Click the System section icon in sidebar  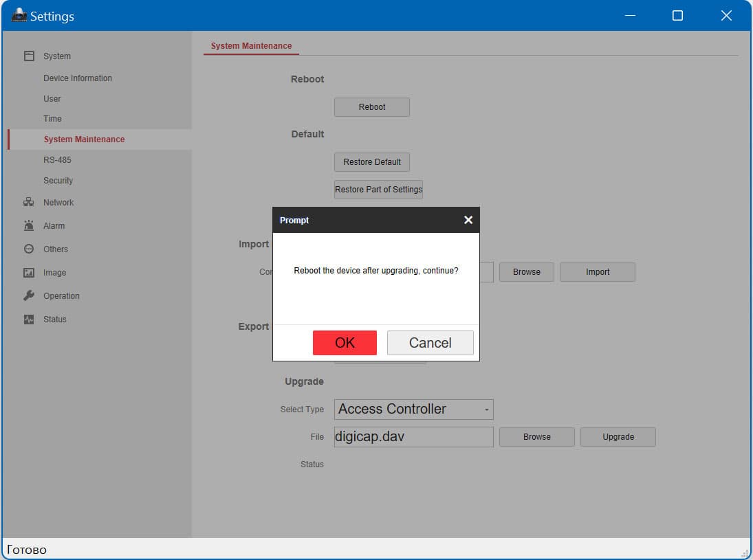pos(29,56)
